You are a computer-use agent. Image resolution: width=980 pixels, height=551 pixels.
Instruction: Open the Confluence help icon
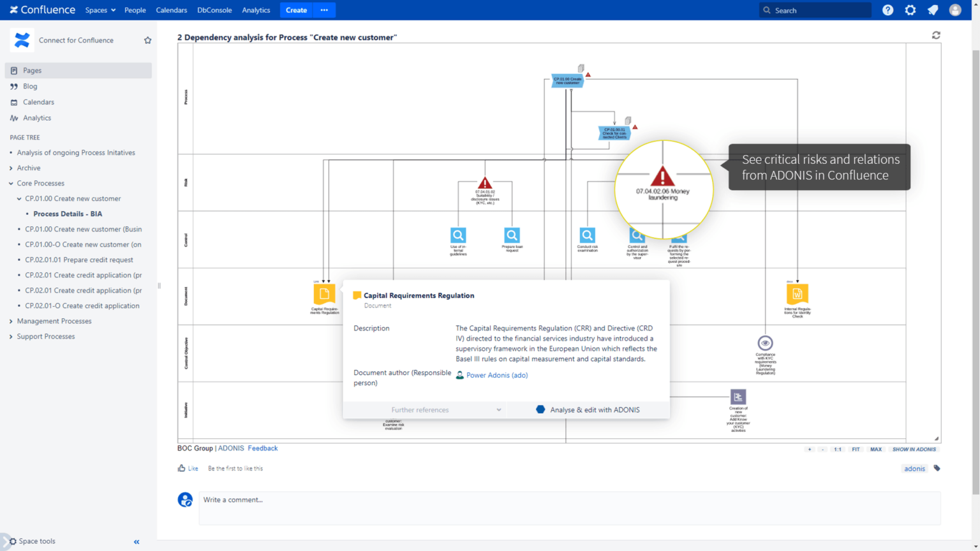(x=887, y=10)
